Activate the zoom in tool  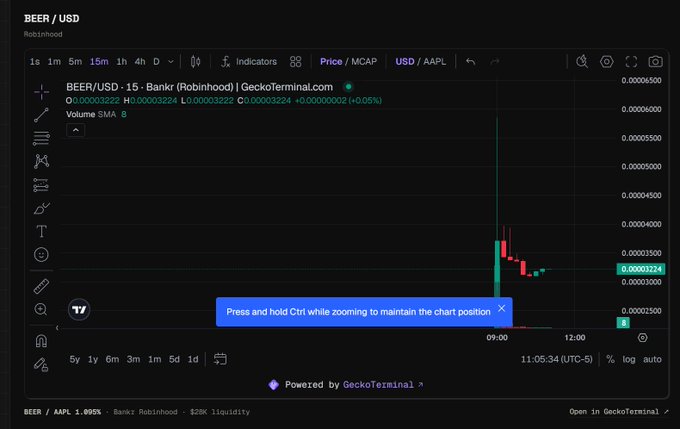click(x=42, y=309)
